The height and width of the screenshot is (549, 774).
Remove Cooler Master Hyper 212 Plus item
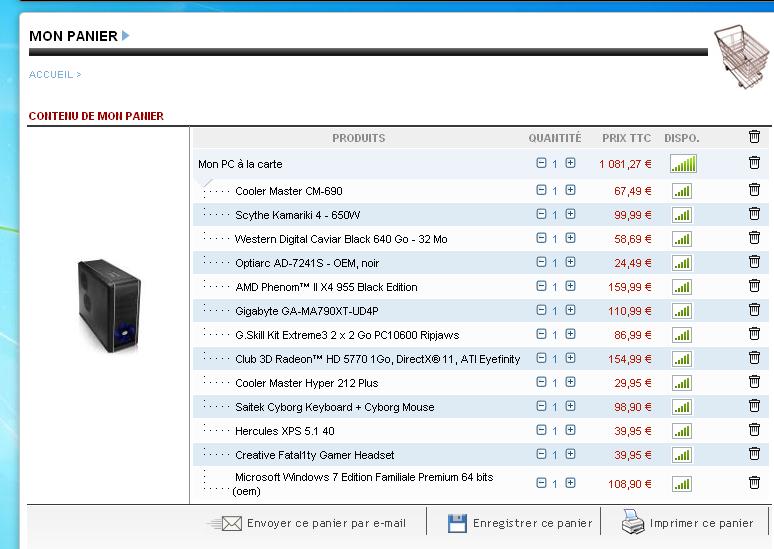tap(754, 382)
